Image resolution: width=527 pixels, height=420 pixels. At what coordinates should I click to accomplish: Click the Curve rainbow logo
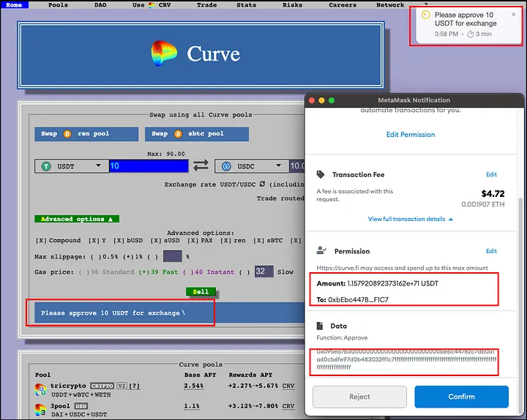[x=165, y=53]
